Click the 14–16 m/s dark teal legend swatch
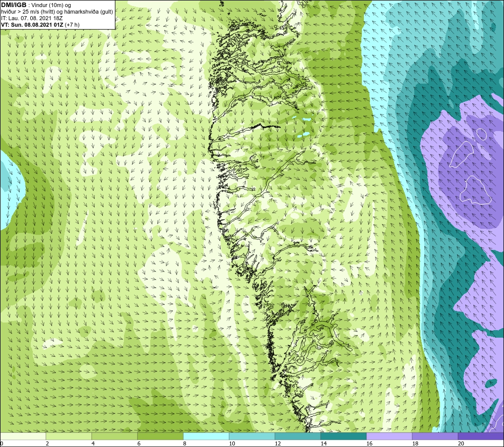The height and width of the screenshot is (447, 504). click(x=344, y=436)
